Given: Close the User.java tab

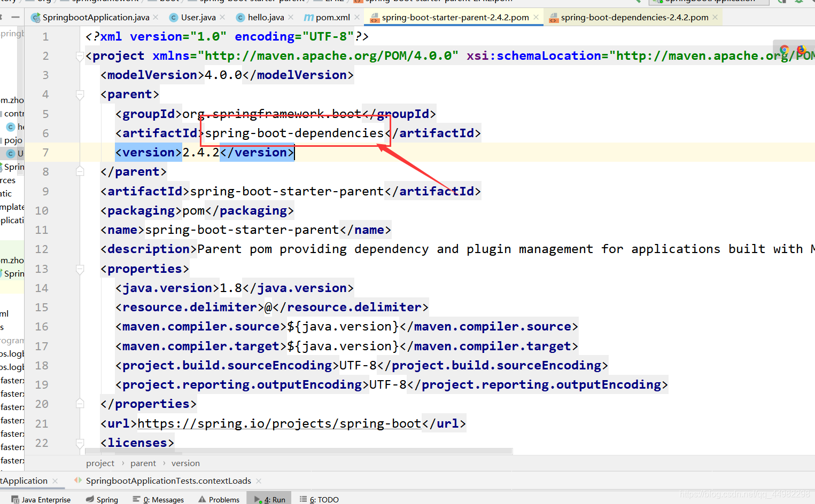Looking at the screenshot, I should click(x=222, y=17).
